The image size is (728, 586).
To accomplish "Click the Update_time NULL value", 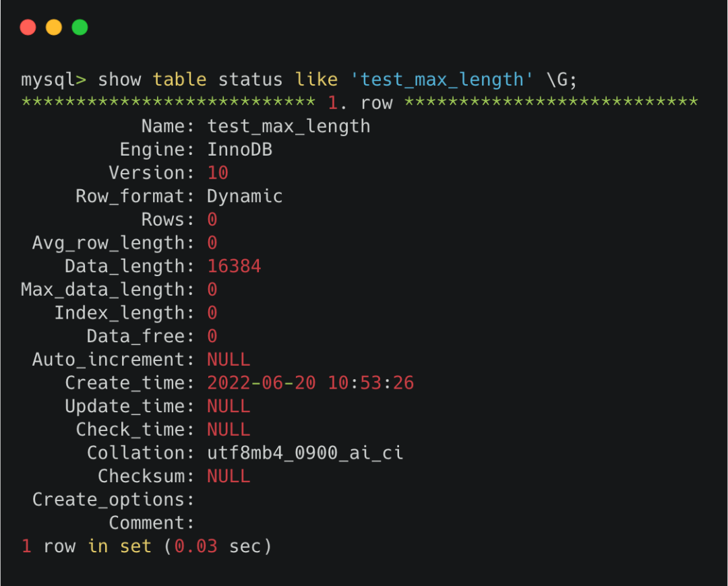I will tap(229, 406).
